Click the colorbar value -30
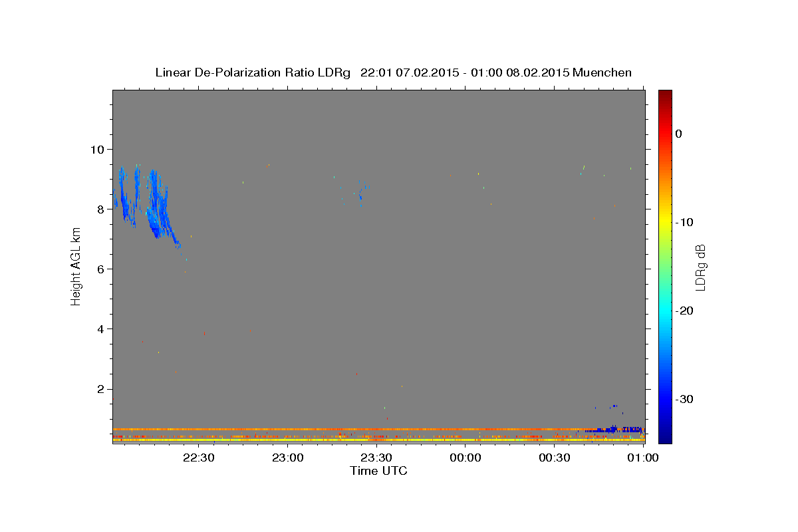The height and width of the screenshot is (532, 798). pos(685,399)
